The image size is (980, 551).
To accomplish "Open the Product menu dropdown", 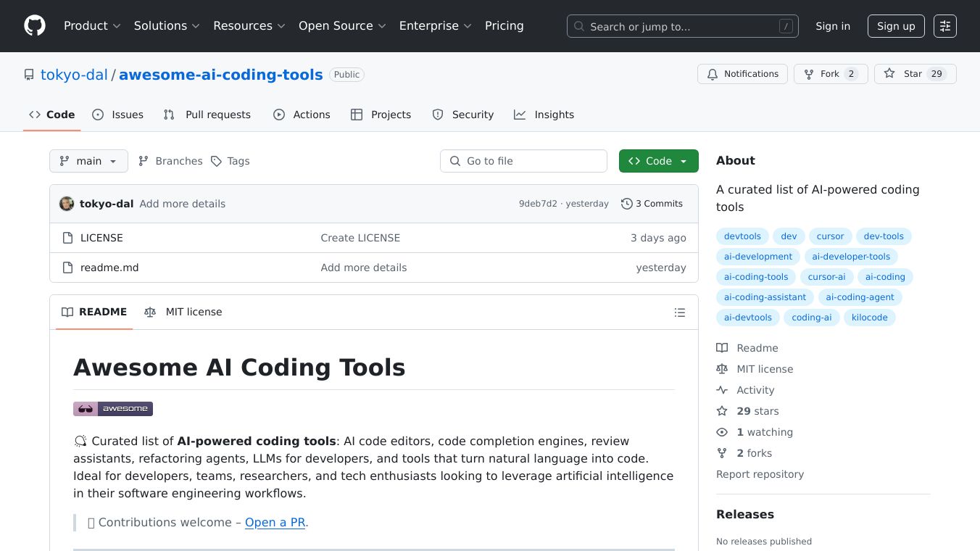I will (x=92, y=26).
